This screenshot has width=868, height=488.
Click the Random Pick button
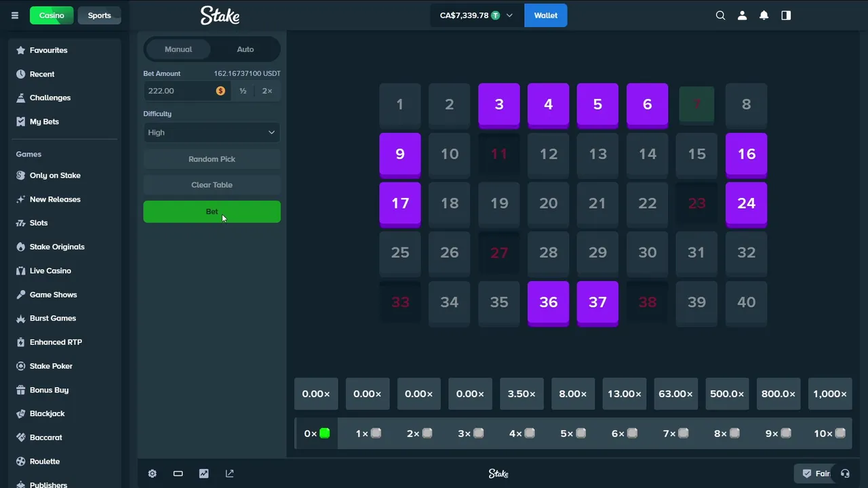tap(212, 159)
